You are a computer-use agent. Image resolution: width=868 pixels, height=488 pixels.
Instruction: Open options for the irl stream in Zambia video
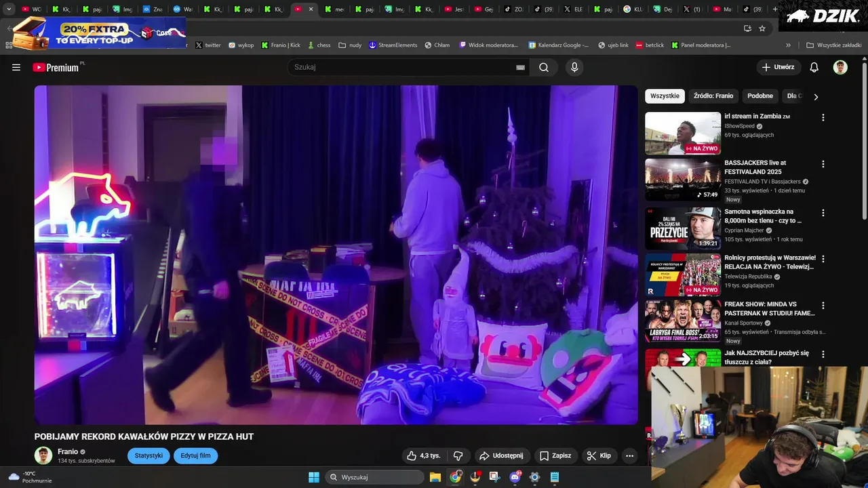[x=823, y=117]
